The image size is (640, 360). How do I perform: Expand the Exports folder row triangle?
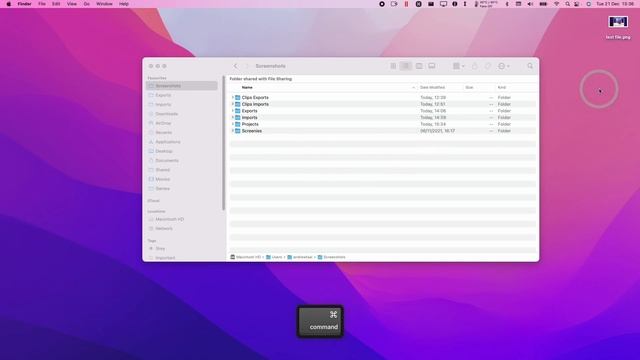pos(233,111)
